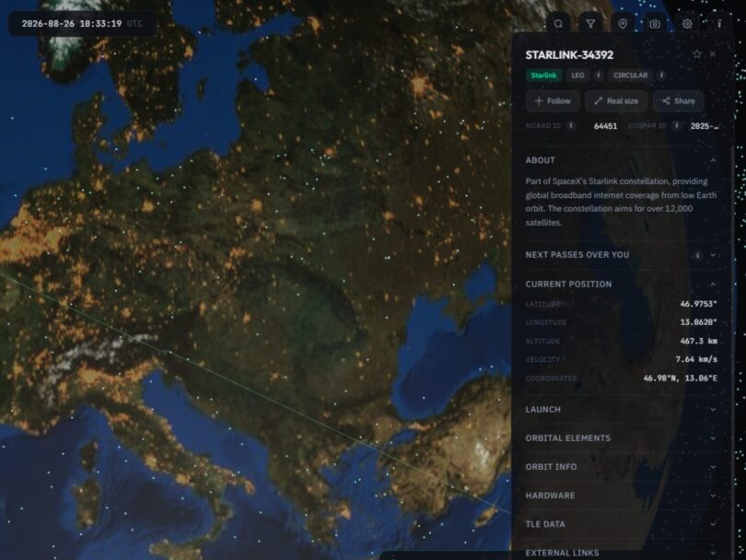Click the coordinates 46.98°N, 13.06°E

pyautogui.click(x=681, y=379)
